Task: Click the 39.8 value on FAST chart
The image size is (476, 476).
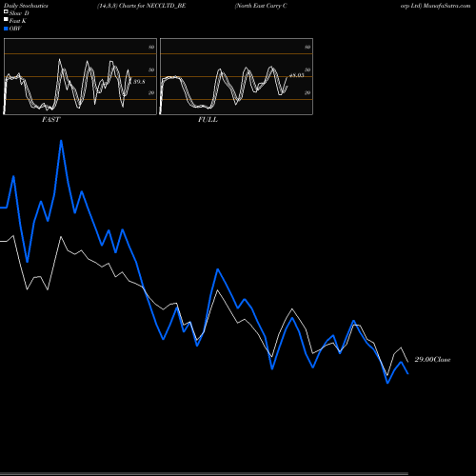Action: click(x=139, y=82)
